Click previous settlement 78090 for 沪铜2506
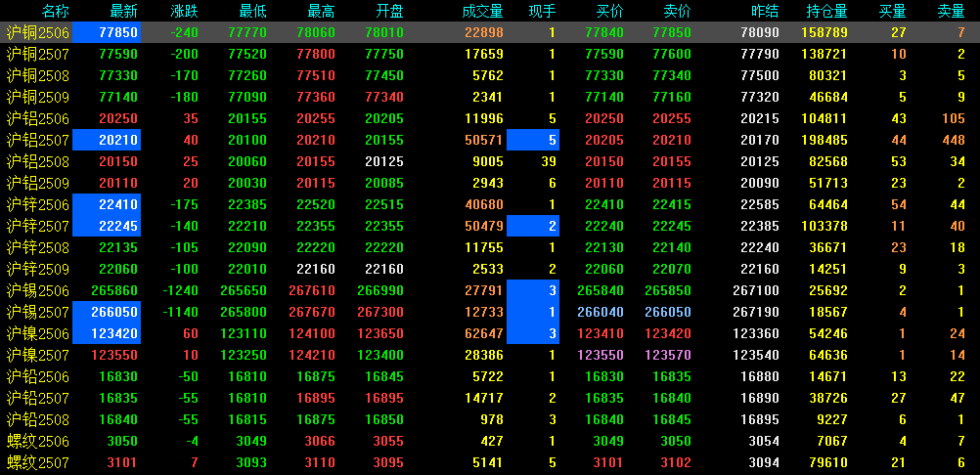The width and height of the screenshot is (980, 475). [x=760, y=33]
